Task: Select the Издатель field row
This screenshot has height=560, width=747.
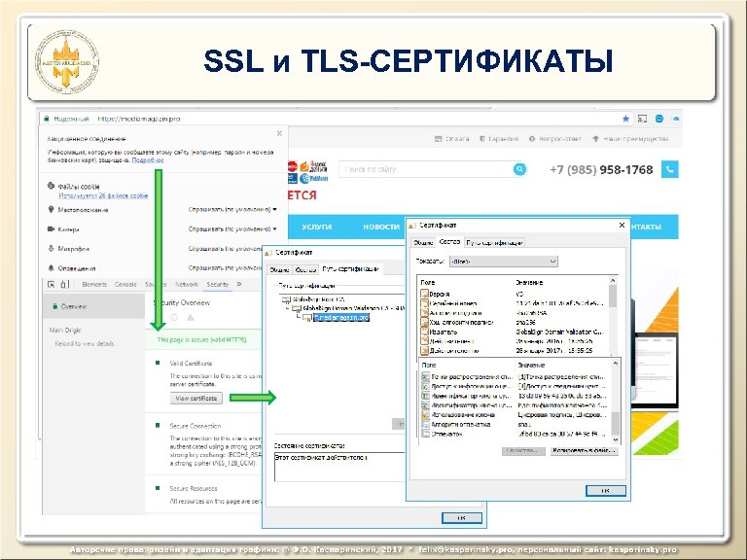Action: pos(514,332)
